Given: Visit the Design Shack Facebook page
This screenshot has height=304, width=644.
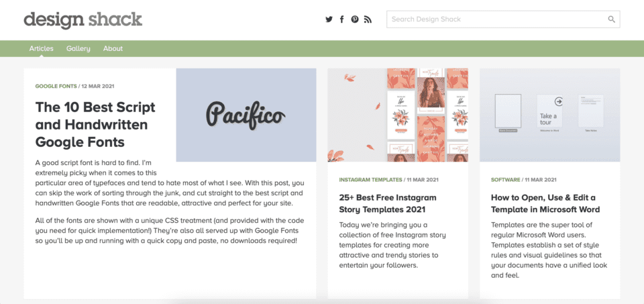Looking at the screenshot, I should pos(342,19).
